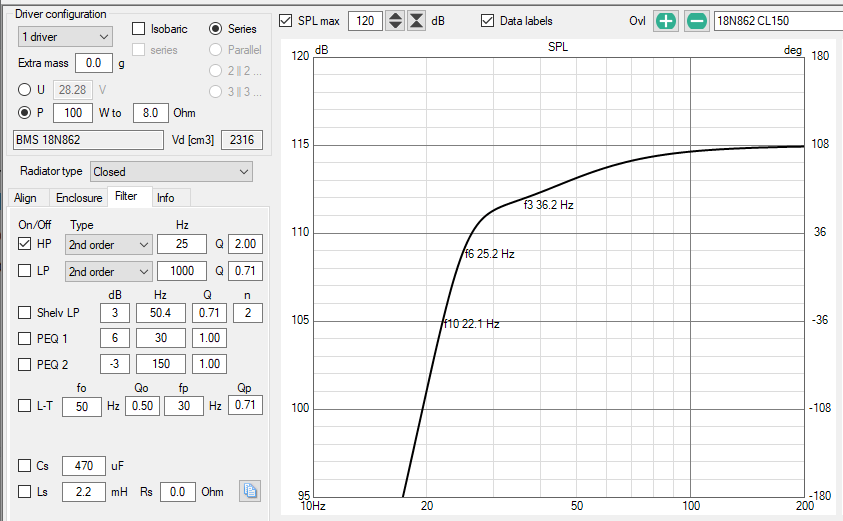Toggle the Data labels checkbox
The image size is (843, 521).
[487, 21]
